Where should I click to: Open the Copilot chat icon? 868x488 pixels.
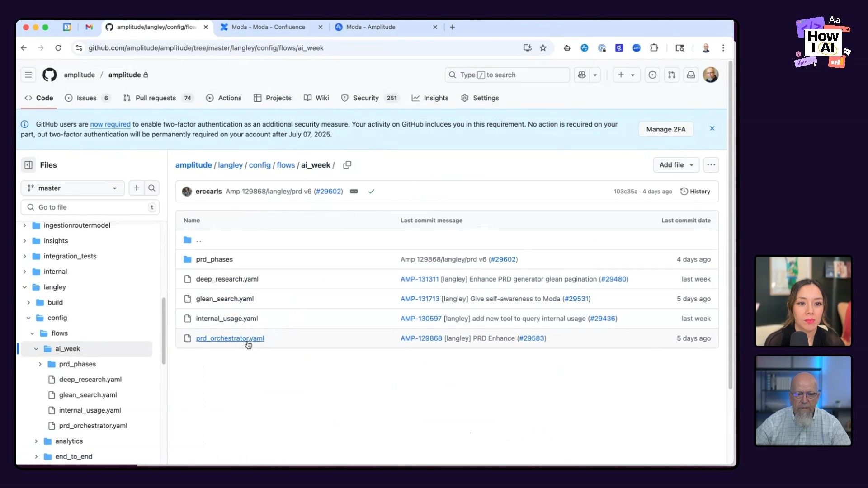tap(582, 75)
